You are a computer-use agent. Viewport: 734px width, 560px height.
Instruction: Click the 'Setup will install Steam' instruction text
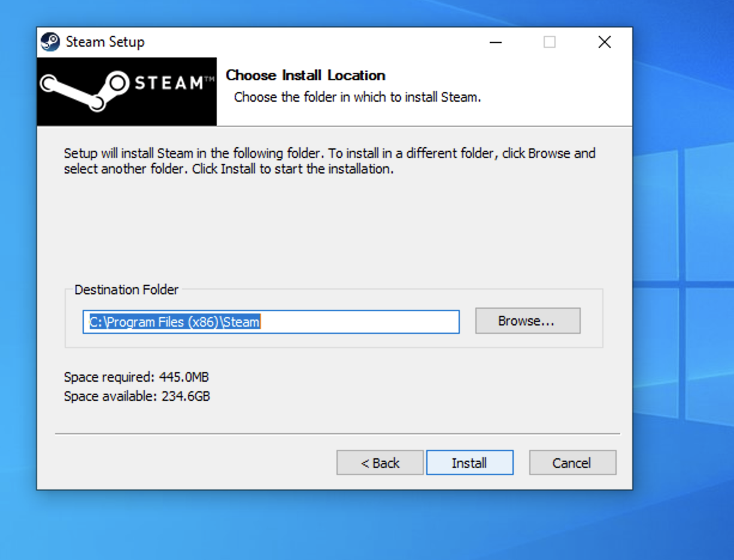tap(330, 161)
